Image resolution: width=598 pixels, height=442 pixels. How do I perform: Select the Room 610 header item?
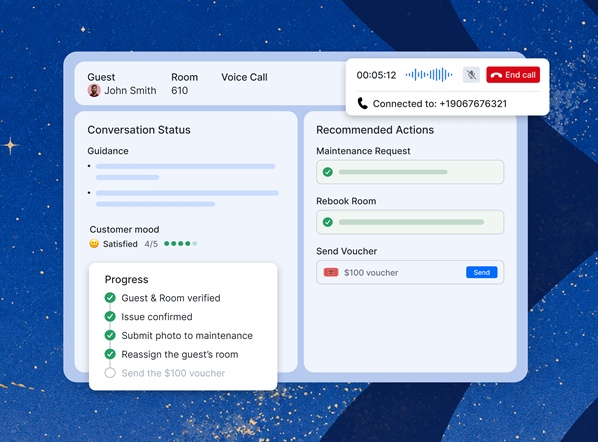coord(184,84)
